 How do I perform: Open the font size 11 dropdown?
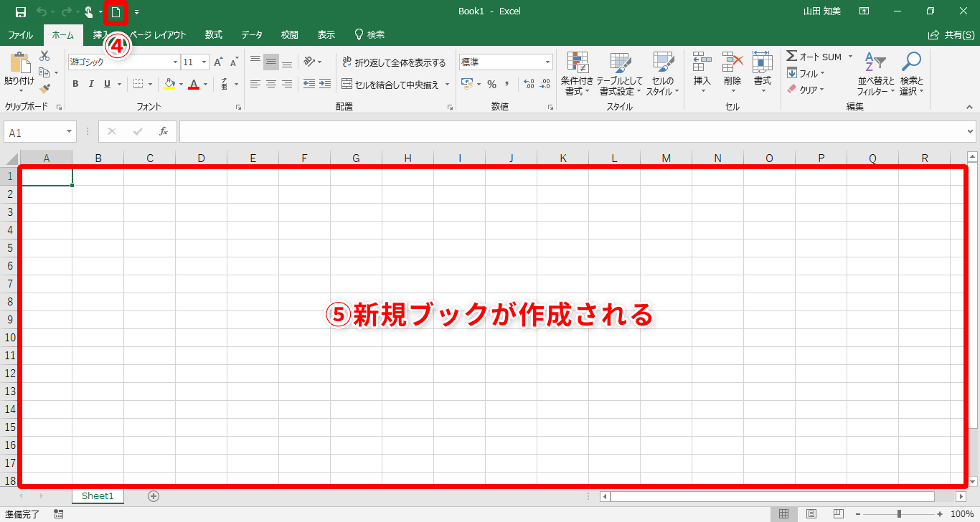(x=204, y=62)
